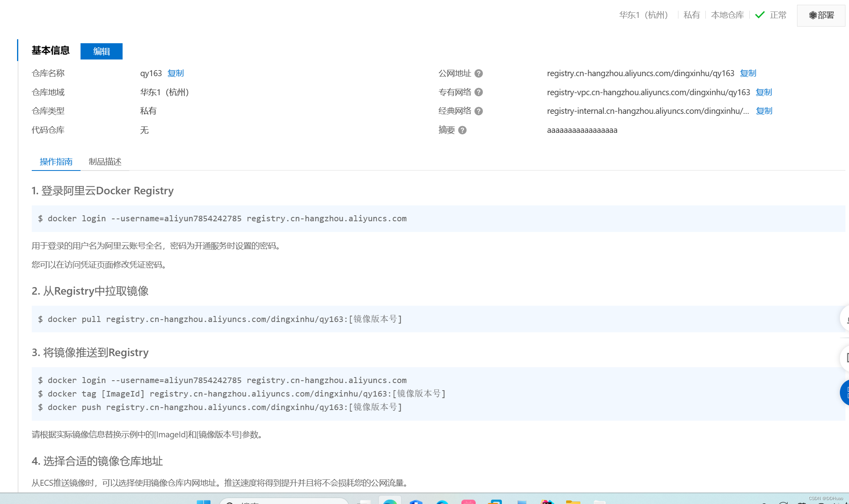Copy the repository name qy163
The height and width of the screenshot is (504, 849).
[175, 73]
